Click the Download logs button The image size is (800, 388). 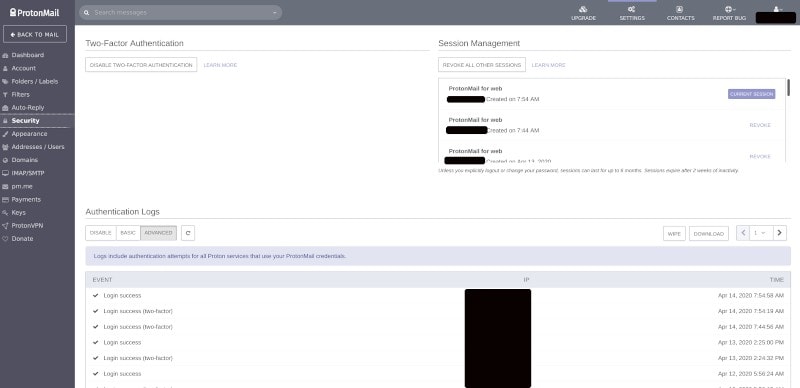pos(709,233)
